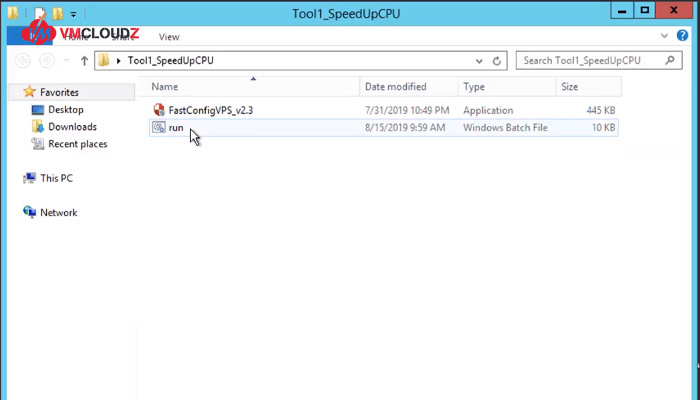
Task: Click the Tool1_SpeedUpCPU breadcrumb in address bar
Action: click(171, 61)
